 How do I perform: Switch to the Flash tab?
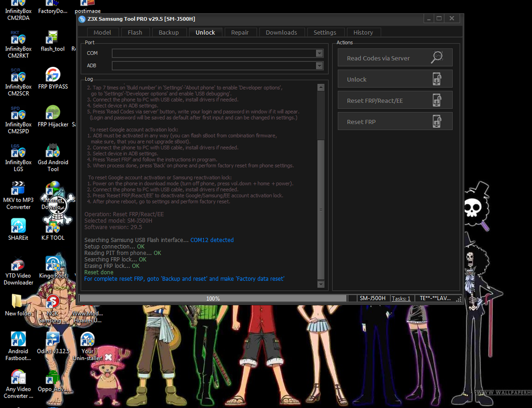135,33
